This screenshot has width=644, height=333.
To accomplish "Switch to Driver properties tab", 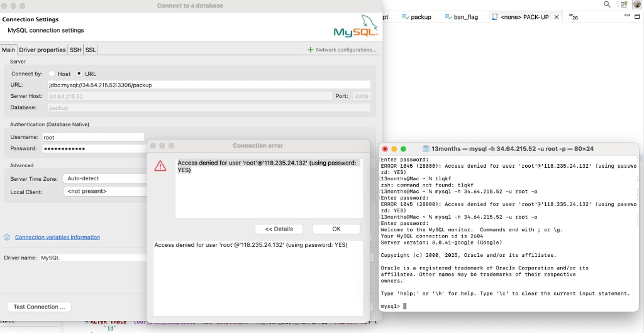I will [x=42, y=50].
